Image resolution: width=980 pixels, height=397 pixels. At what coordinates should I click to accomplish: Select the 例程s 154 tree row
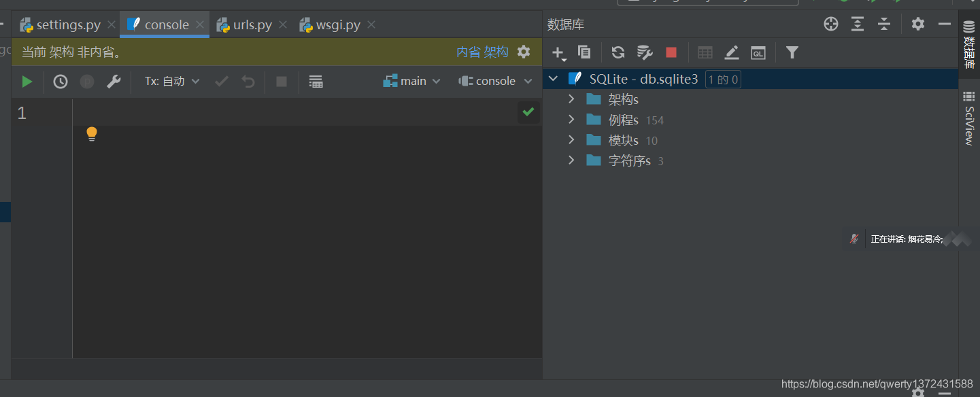(750, 120)
